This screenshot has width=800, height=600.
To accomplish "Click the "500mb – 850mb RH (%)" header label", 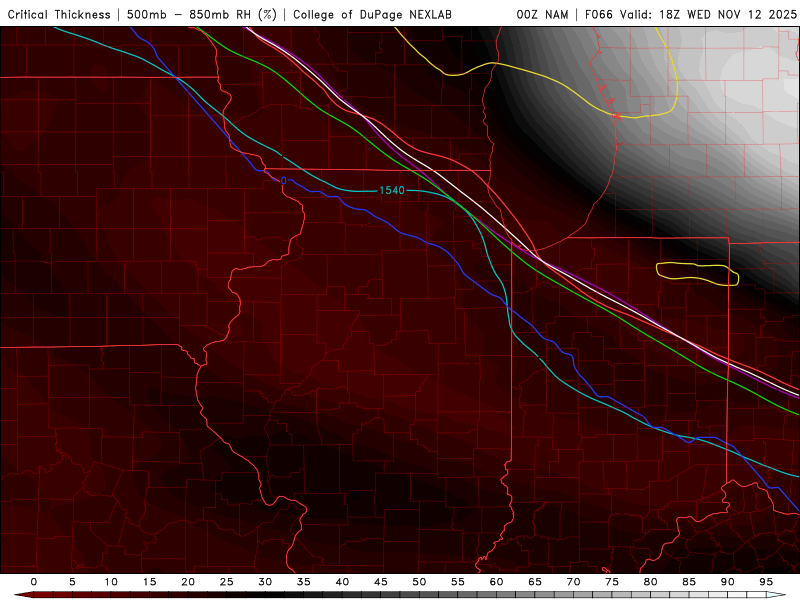I will [x=202, y=15].
